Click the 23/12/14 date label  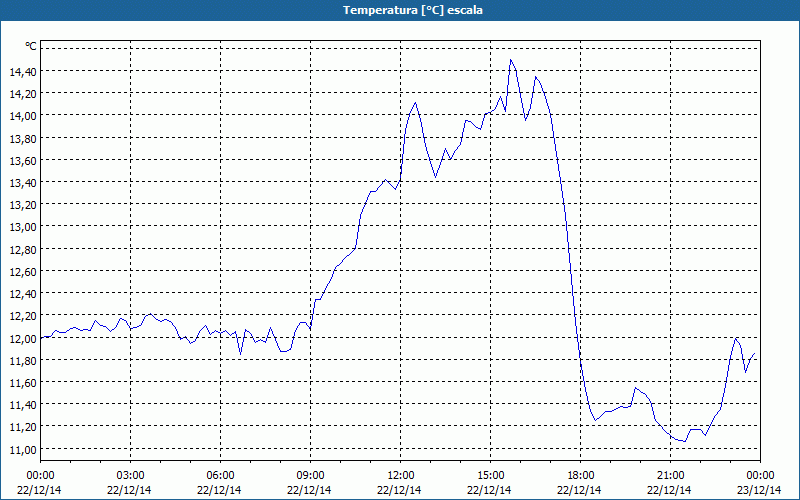click(x=759, y=490)
